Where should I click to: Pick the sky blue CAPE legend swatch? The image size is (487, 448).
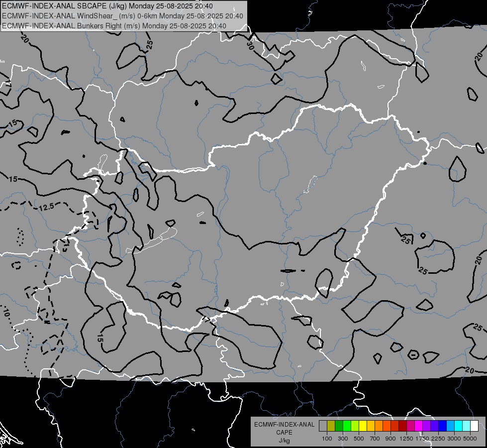point(450,426)
